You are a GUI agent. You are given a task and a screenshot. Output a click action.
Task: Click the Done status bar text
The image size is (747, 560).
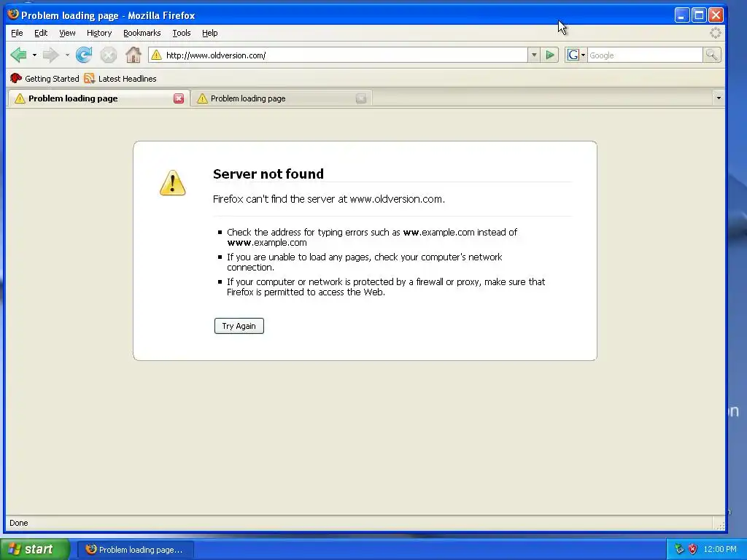click(18, 523)
